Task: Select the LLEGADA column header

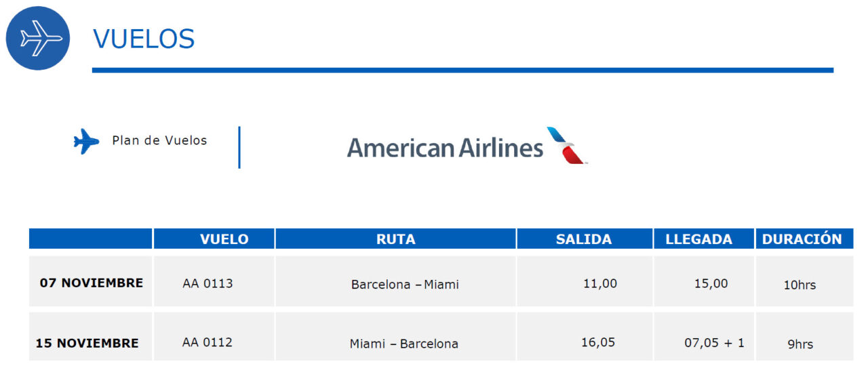Action: click(x=698, y=239)
